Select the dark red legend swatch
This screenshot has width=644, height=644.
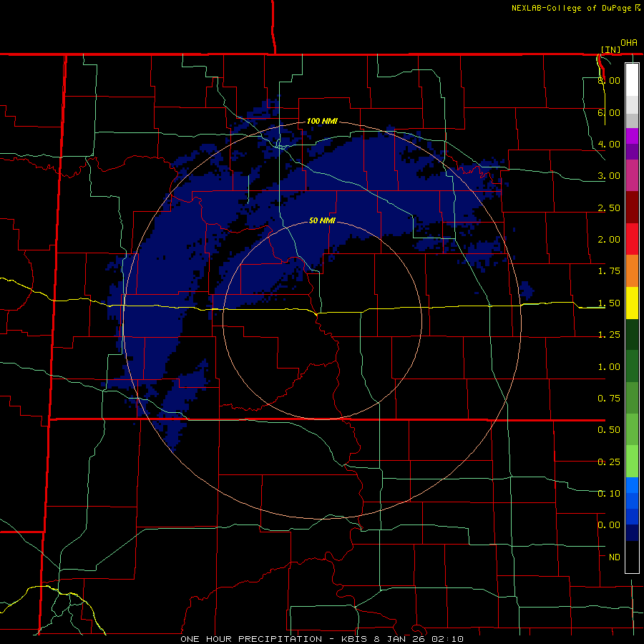point(632,208)
